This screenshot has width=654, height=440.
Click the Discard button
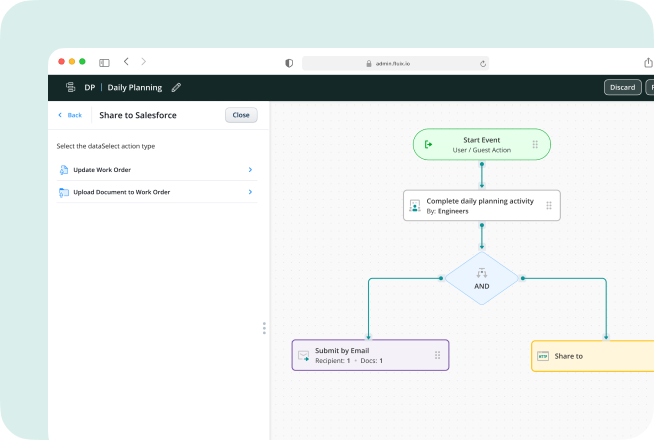click(622, 87)
